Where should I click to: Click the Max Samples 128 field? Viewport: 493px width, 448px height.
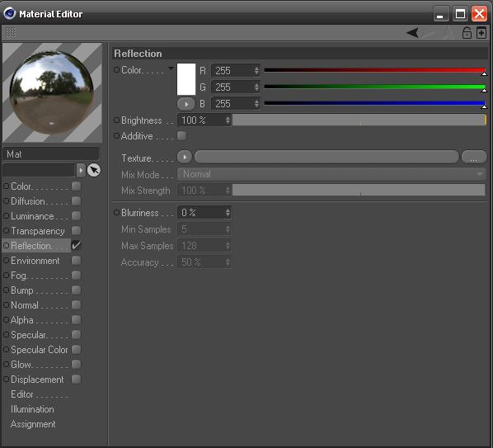204,246
